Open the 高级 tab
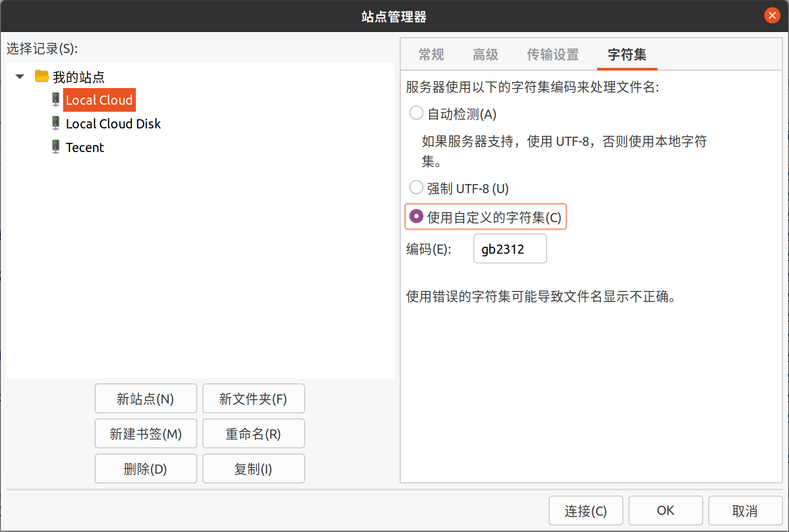Viewport: 789px width, 532px height. coord(485,55)
